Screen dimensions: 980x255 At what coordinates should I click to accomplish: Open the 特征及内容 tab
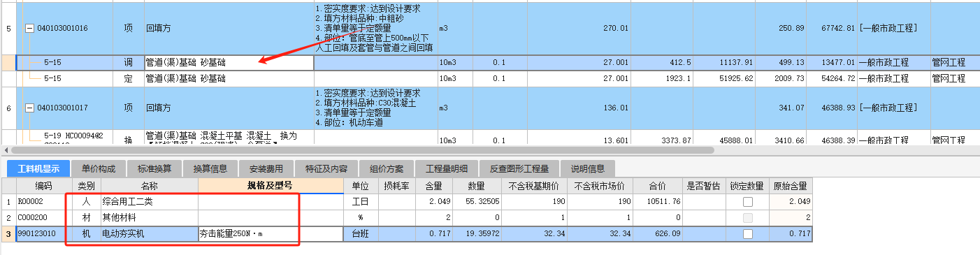pos(326,168)
